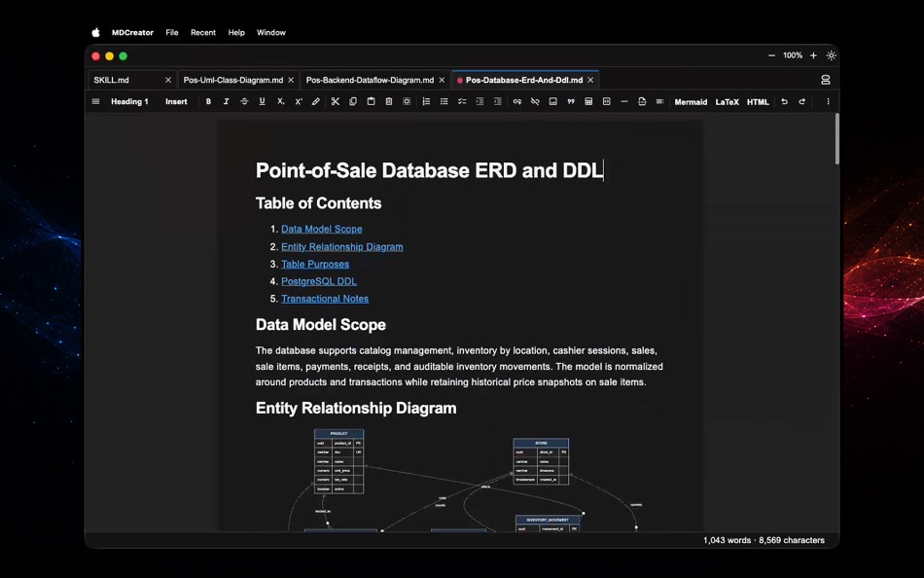Insert a hyperlink via toolbar icon
924x578 pixels.
516,101
